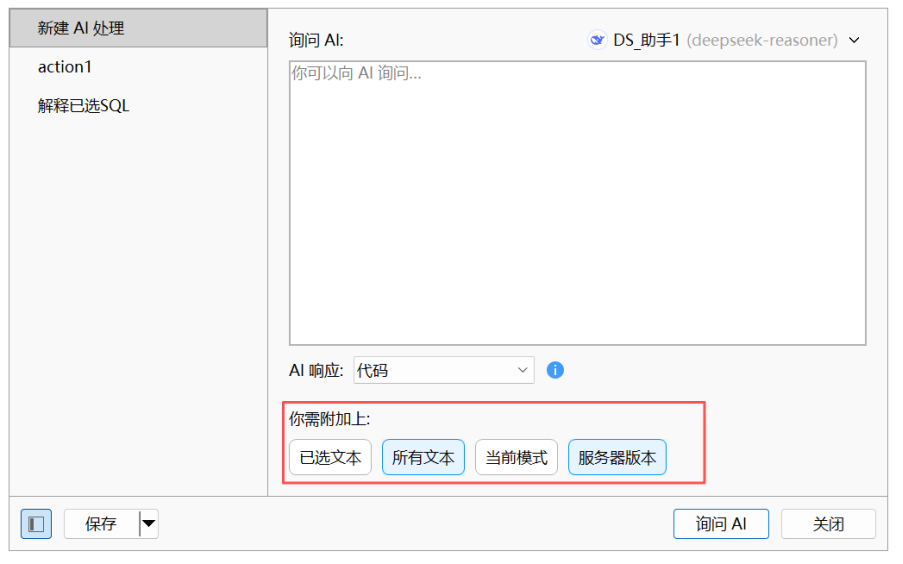Click the 关闭 button
The height and width of the screenshot is (564, 903).
click(x=828, y=524)
